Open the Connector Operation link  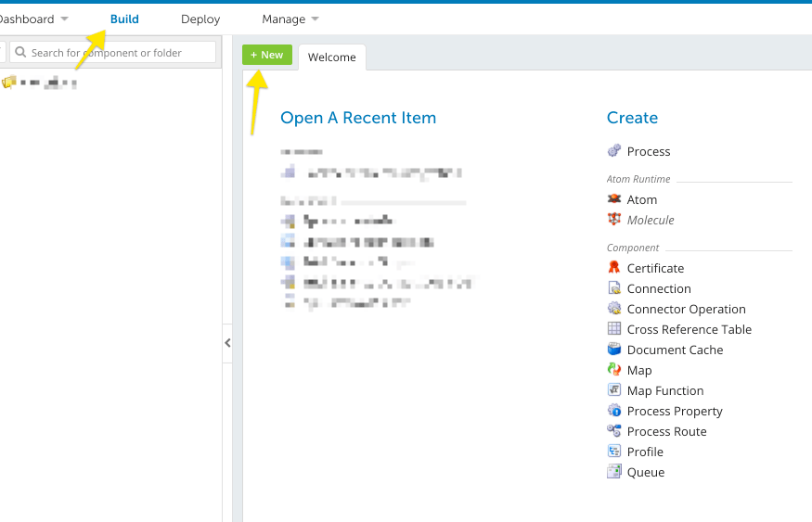coord(686,309)
